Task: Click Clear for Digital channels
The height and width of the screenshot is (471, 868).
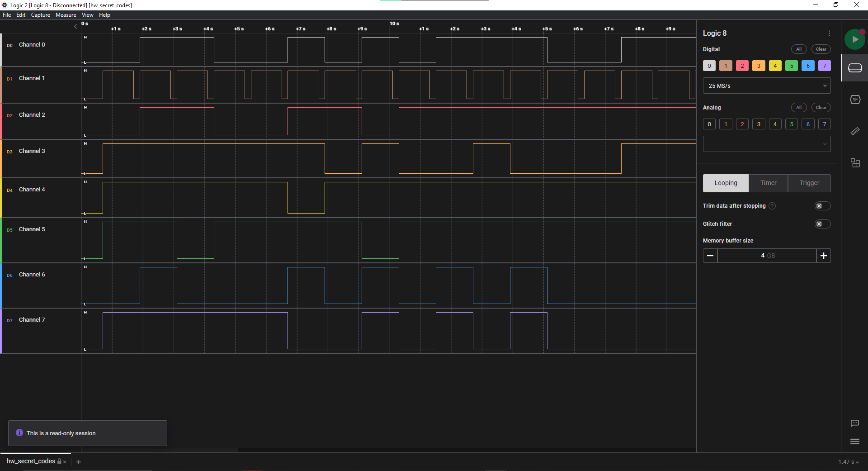Action: click(x=821, y=49)
